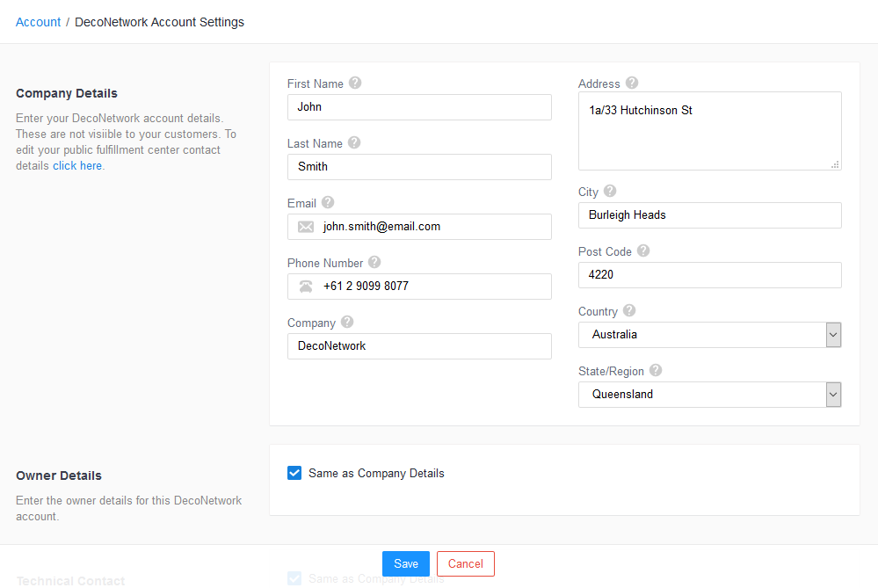Click the First Name input containing John
This screenshot has width=878, height=588.
point(419,106)
